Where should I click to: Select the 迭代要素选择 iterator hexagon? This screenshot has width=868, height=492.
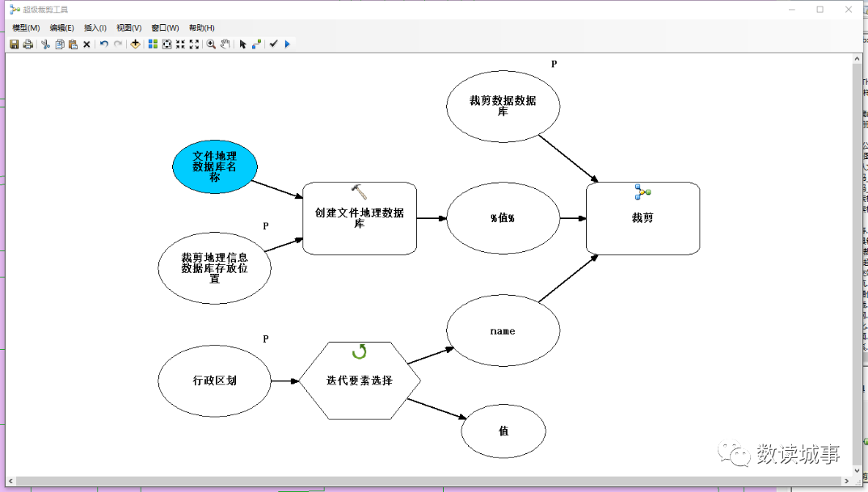pyautogui.click(x=360, y=381)
